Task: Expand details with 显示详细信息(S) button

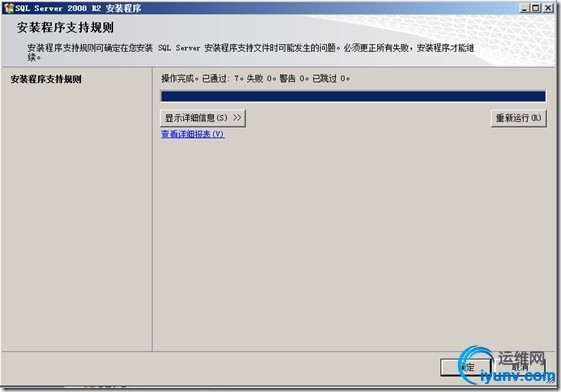Action: point(203,118)
